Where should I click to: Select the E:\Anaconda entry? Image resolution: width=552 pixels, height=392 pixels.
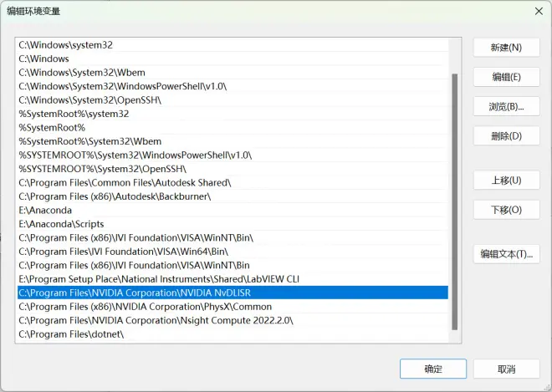(x=233, y=210)
